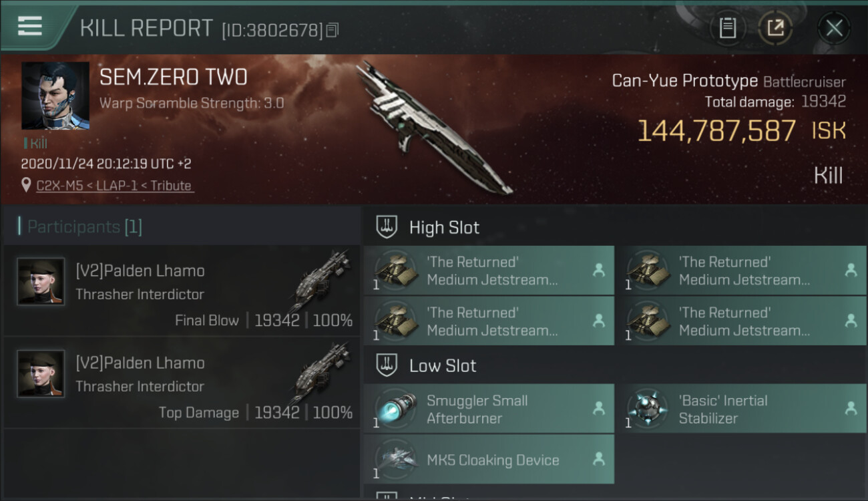Click the share kill report icon

click(x=775, y=28)
